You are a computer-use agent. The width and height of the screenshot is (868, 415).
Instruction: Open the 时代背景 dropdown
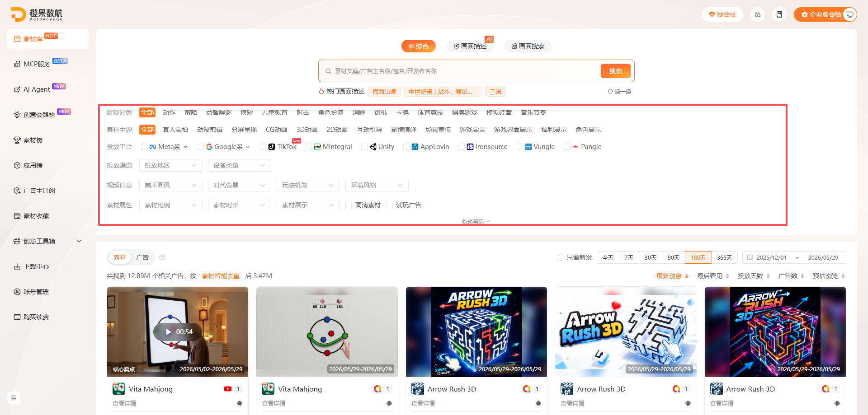[x=240, y=185]
